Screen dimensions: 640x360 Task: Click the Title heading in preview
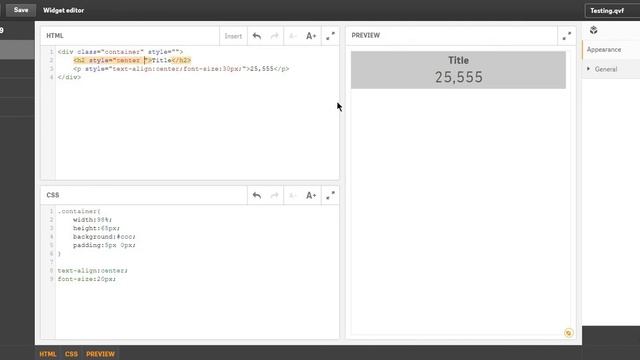458,60
